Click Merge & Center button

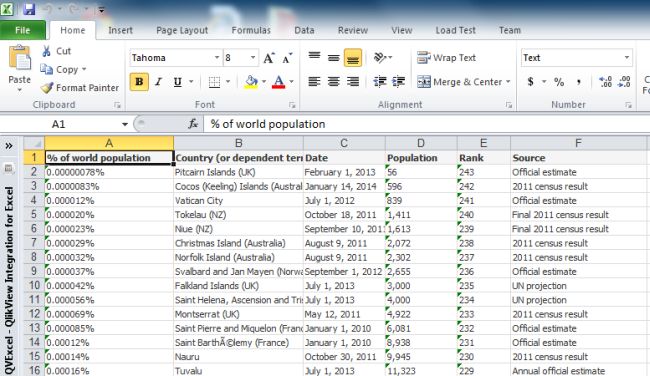tap(459, 82)
